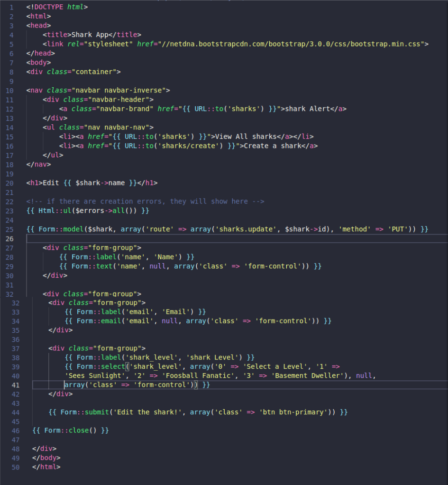Click the 'View All sharks' anchor text
Viewport: 448px width, 485px height.
tap(246, 137)
